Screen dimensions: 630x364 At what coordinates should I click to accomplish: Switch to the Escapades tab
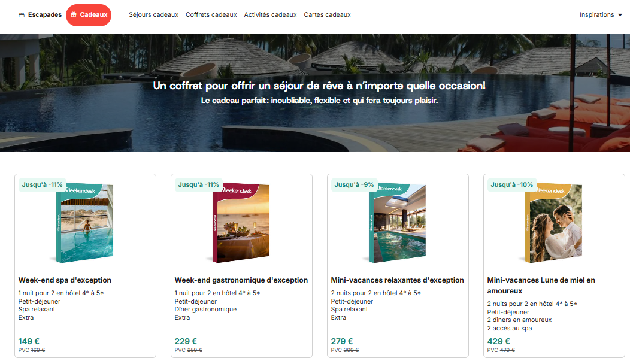40,15
